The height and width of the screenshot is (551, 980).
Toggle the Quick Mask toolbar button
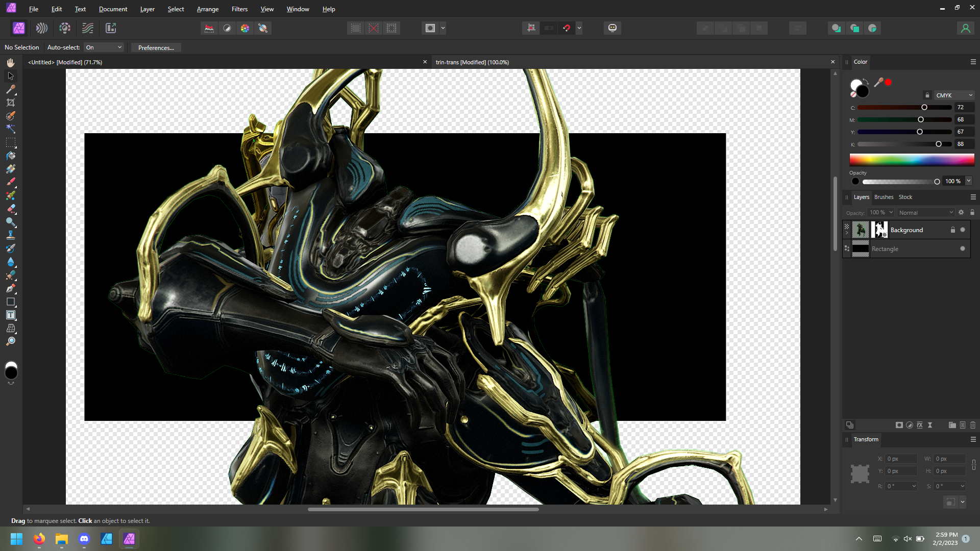(x=430, y=28)
